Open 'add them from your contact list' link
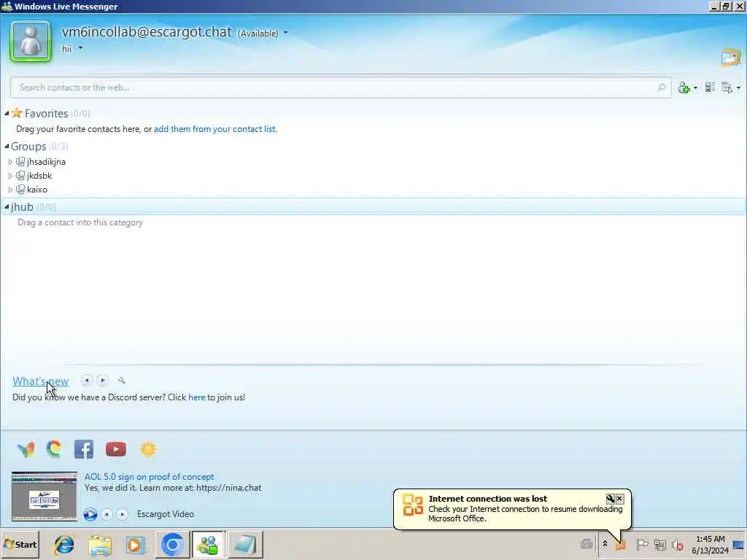Image resolution: width=747 pixels, height=560 pixels. [215, 129]
